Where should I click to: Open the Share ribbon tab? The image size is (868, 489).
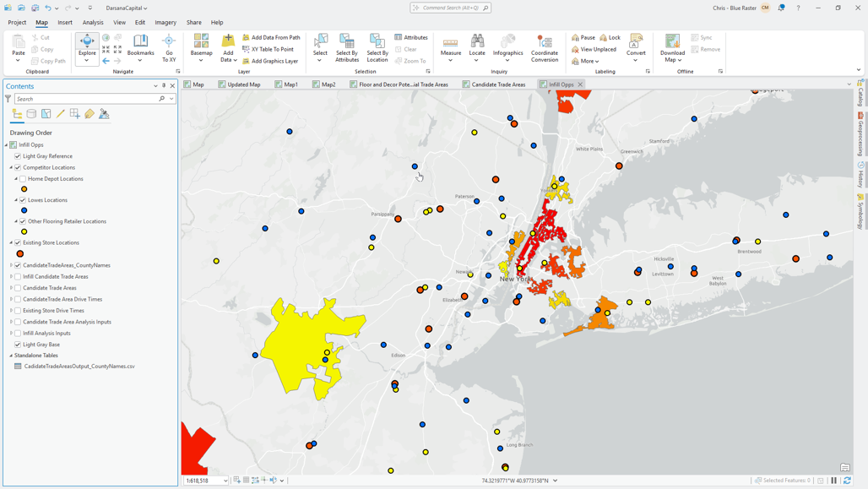tap(193, 23)
